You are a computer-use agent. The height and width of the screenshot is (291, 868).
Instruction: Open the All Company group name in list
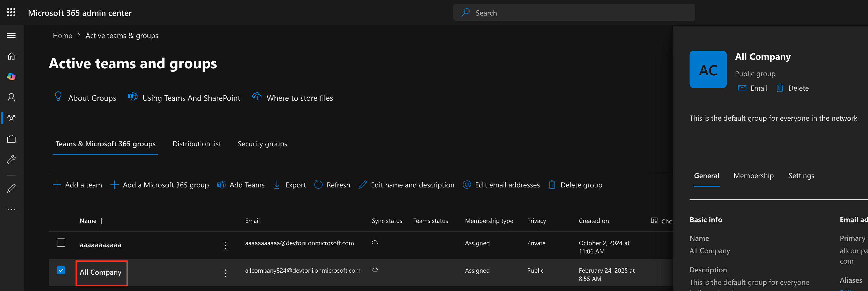pos(100,272)
